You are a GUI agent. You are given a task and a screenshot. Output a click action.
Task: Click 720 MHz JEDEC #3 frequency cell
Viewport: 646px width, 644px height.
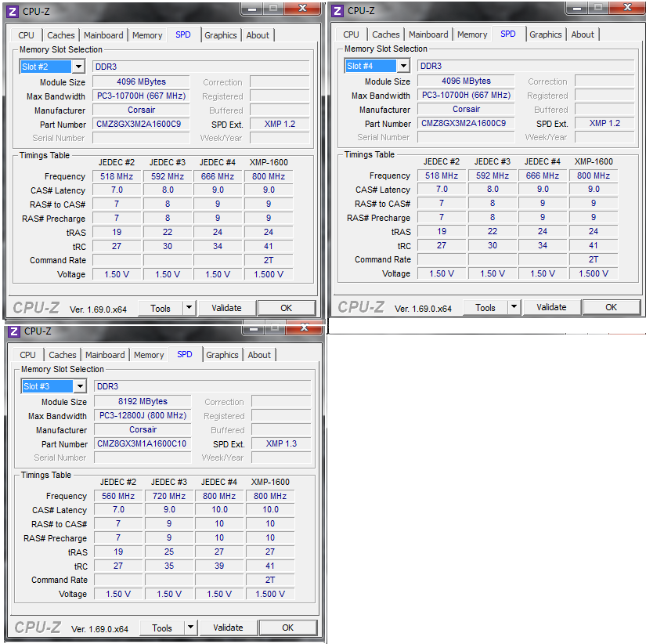pos(169,496)
